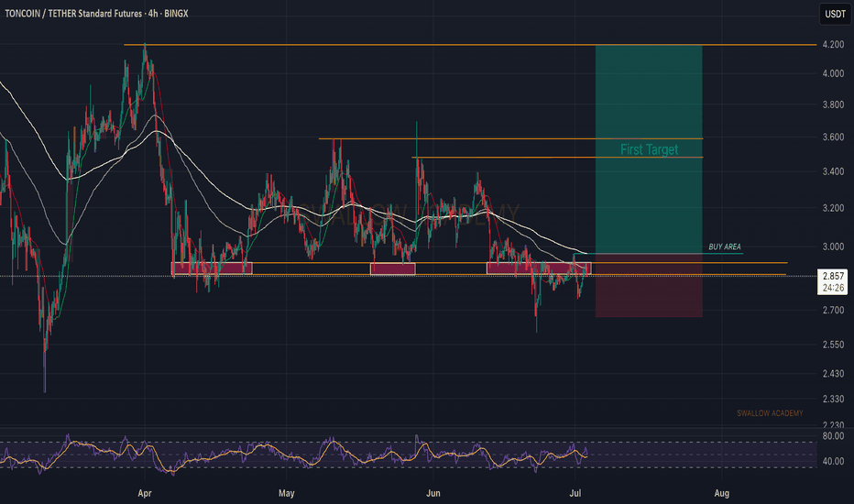Click the 2.330 price axis label

833,400
